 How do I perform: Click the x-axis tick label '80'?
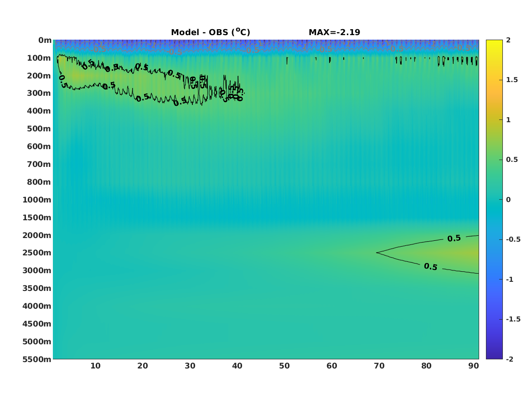coord(427,366)
